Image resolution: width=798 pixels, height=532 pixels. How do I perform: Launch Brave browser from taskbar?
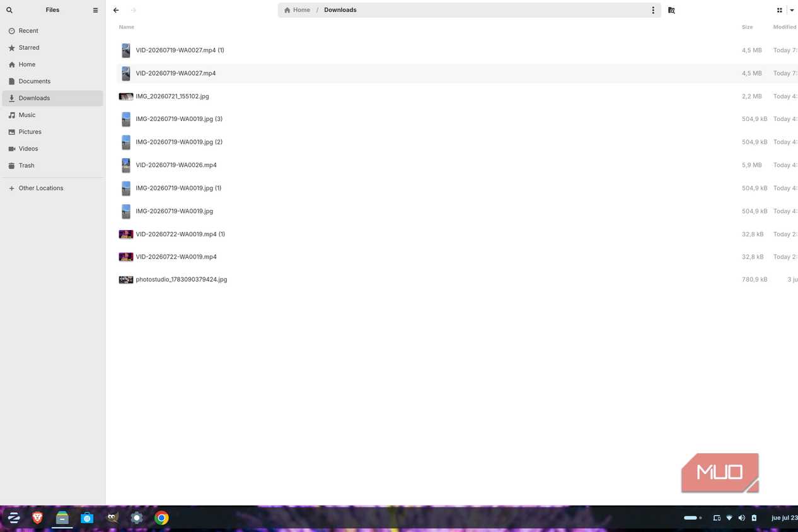tap(38, 518)
